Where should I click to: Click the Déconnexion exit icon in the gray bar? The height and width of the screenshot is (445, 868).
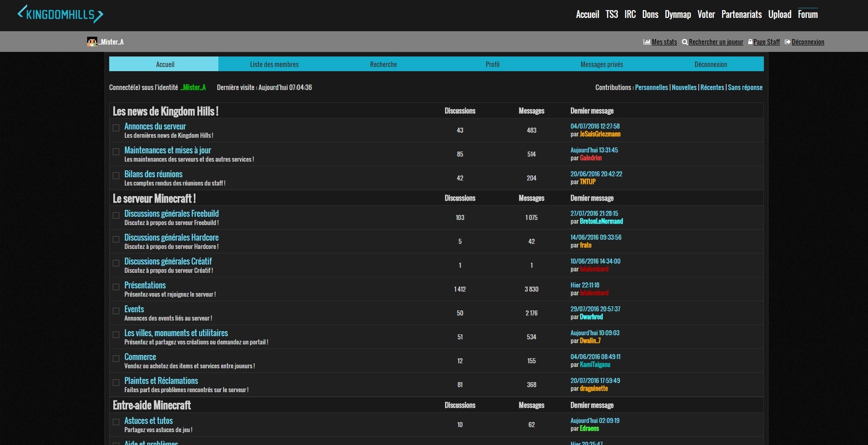787,42
